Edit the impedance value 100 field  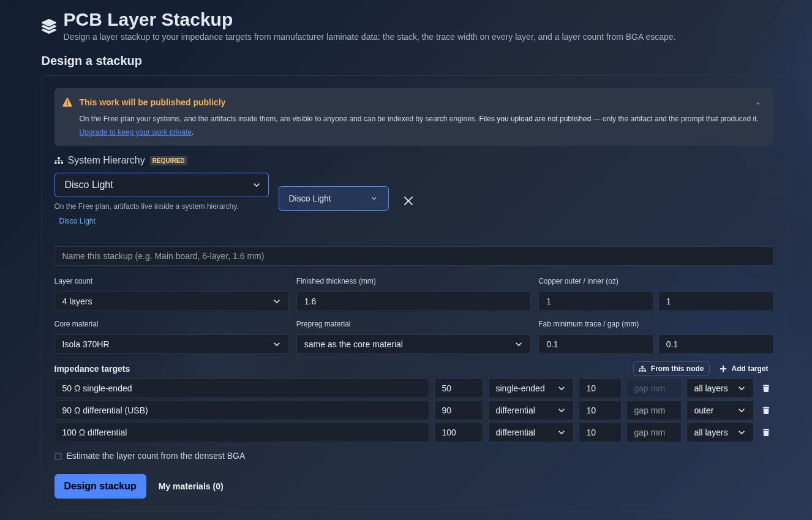(459, 432)
